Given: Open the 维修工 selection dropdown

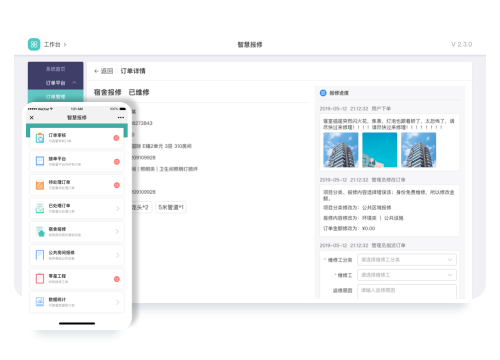Looking at the screenshot, I should pyautogui.click(x=407, y=275).
